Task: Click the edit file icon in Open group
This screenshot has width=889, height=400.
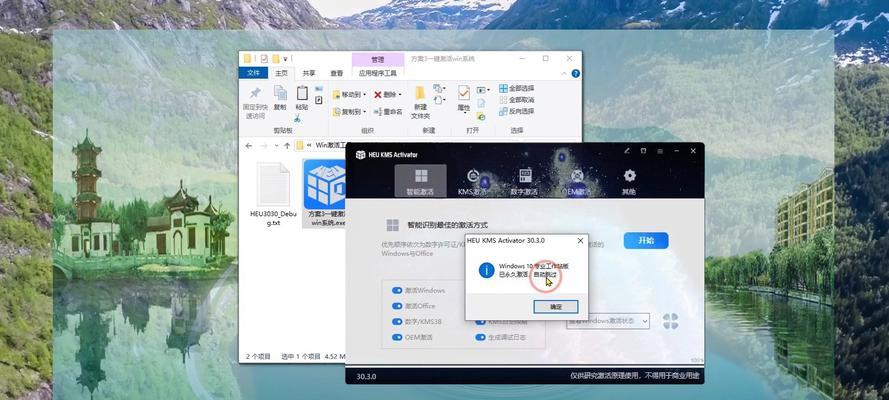Action: click(x=481, y=103)
